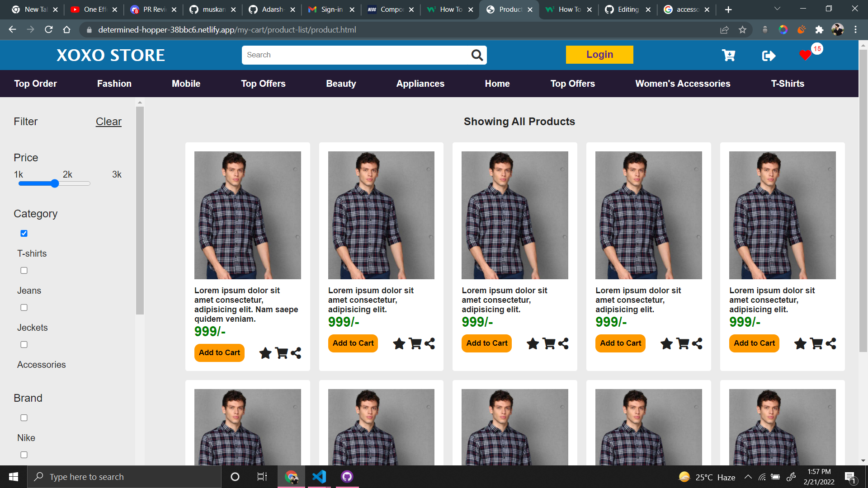
Task: Click the yellow Login button
Action: [599, 54]
